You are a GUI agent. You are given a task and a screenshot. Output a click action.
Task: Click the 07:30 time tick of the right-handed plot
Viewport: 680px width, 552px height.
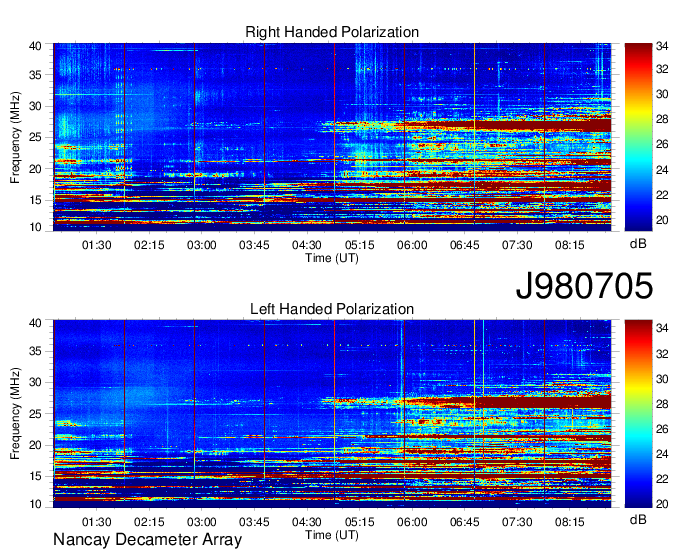click(517, 245)
